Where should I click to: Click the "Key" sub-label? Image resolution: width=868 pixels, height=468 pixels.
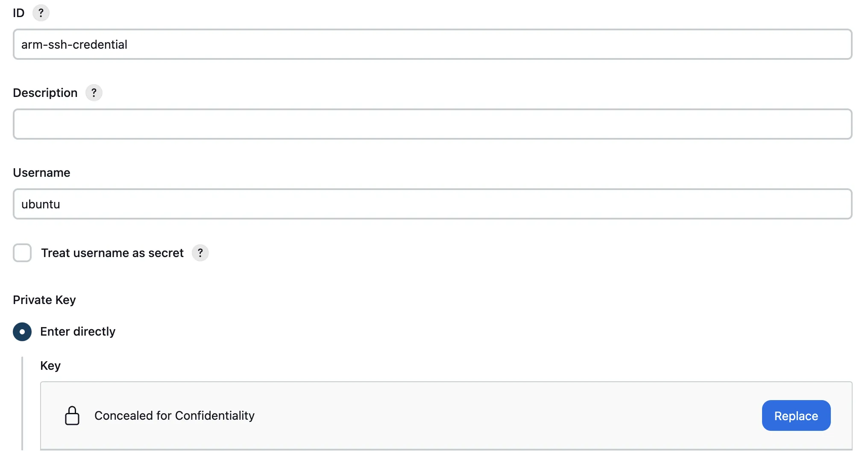point(50,366)
